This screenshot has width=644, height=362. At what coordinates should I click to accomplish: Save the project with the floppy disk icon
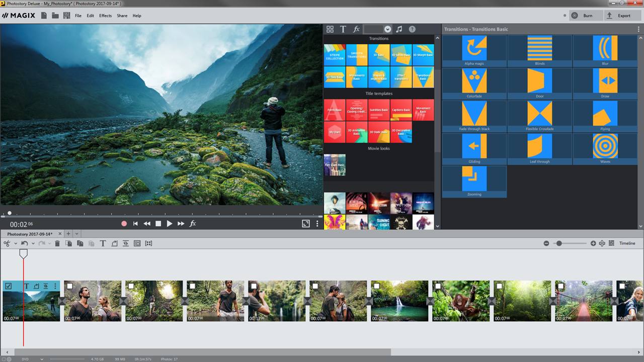(x=66, y=16)
